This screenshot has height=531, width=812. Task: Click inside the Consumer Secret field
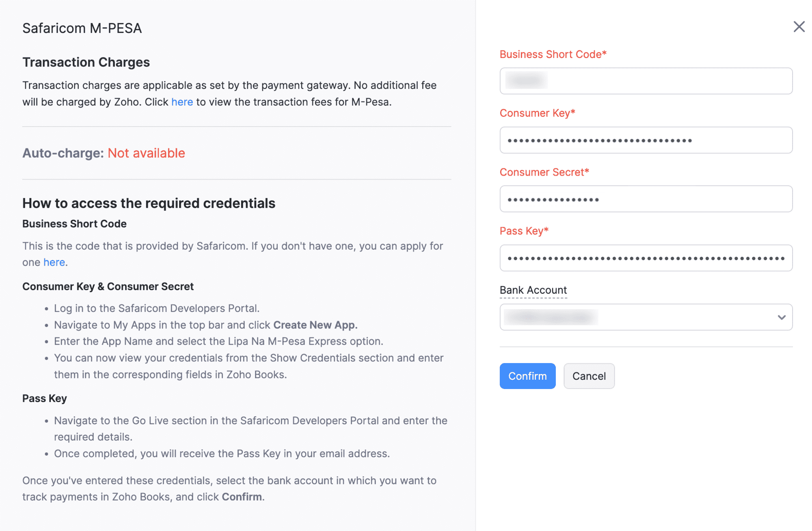[x=646, y=199]
